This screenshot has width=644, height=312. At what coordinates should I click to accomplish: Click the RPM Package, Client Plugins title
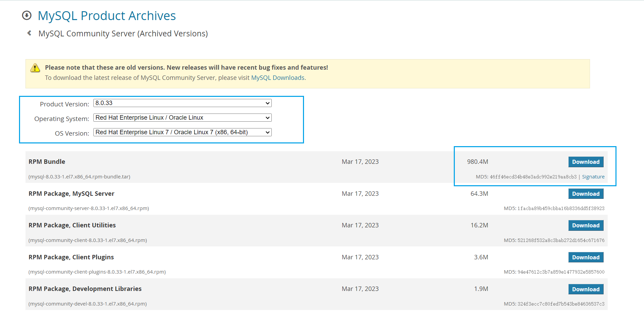click(x=71, y=257)
